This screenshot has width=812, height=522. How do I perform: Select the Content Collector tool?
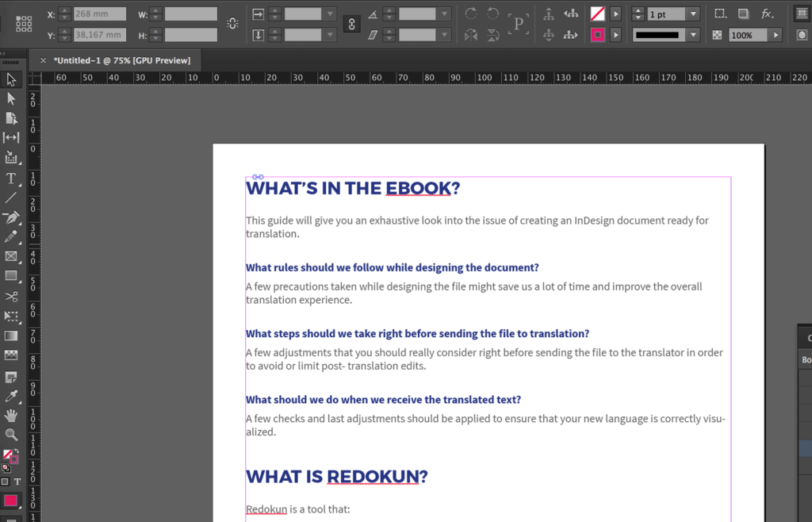[11, 157]
